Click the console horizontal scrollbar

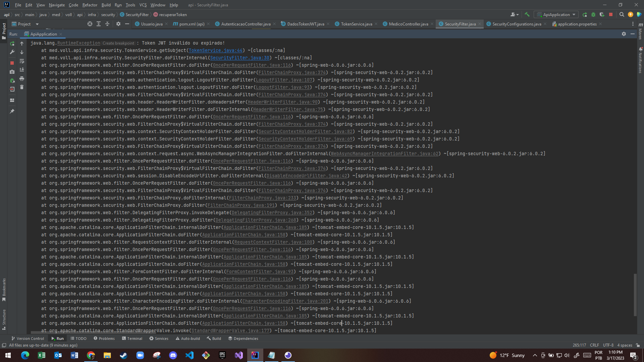[93, 333]
